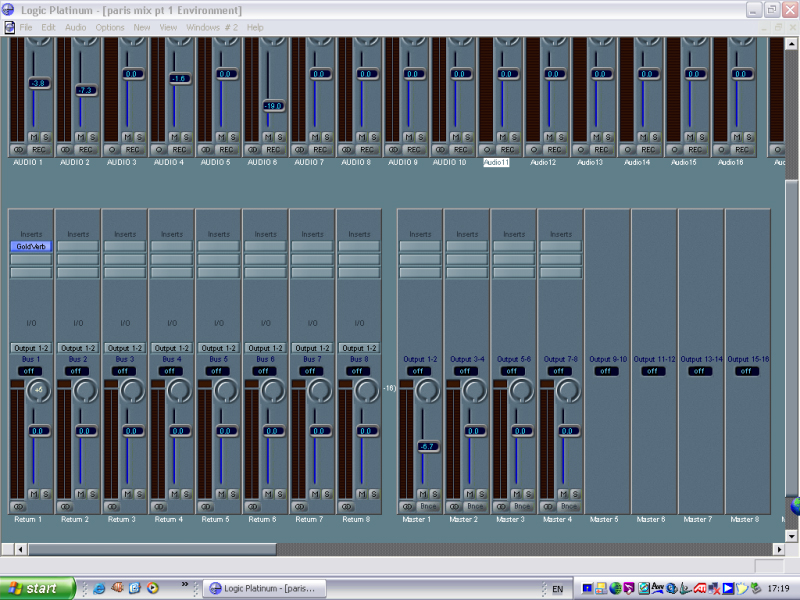The width and height of the screenshot is (800, 600).
Task: Click the stereo link icon on AUDIO 1
Action: (18, 150)
